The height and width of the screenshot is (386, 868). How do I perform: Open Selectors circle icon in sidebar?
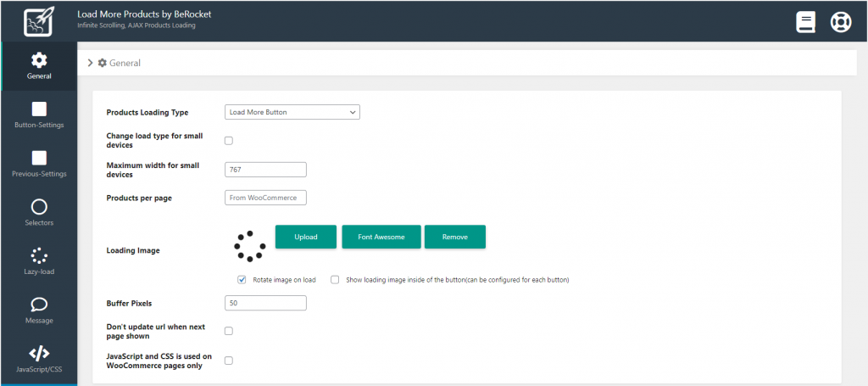point(39,207)
